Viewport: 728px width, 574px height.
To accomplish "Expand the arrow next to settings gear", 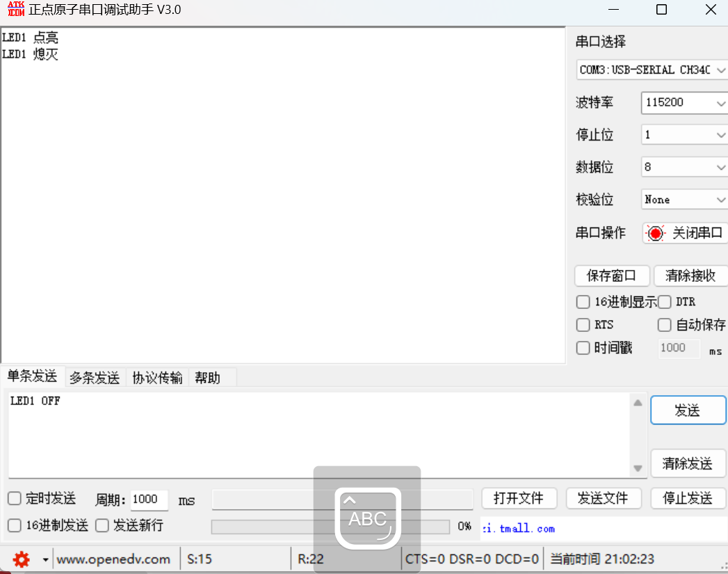I will coord(45,559).
